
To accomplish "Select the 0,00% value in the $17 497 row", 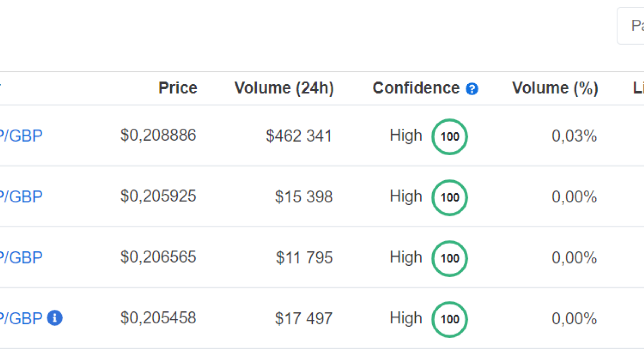I will pyautogui.click(x=574, y=318).
